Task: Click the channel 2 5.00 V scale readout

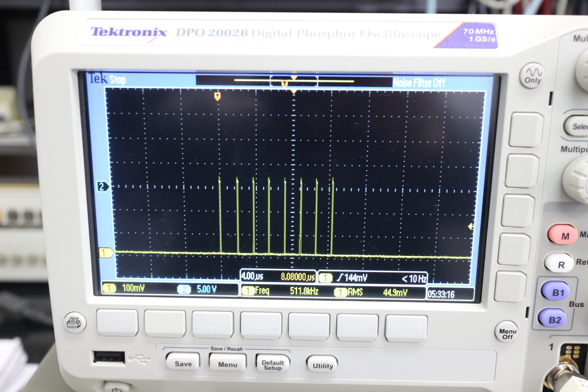Action: [206, 289]
